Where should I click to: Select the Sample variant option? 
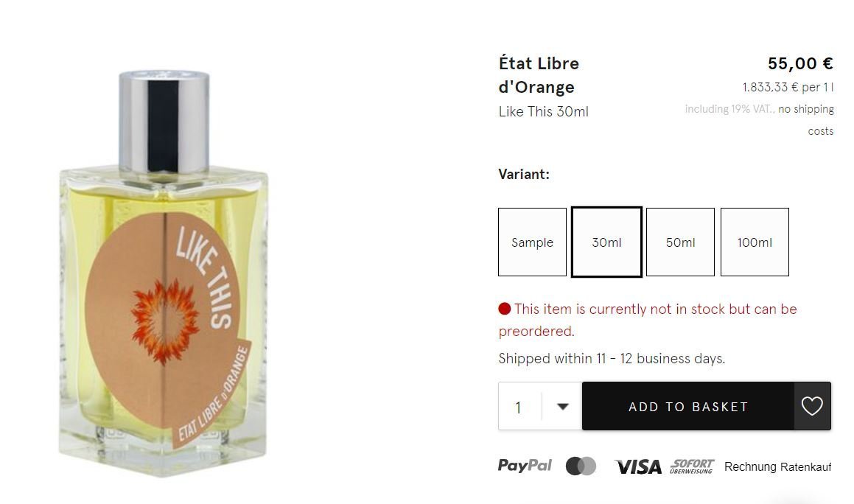click(x=532, y=242)
